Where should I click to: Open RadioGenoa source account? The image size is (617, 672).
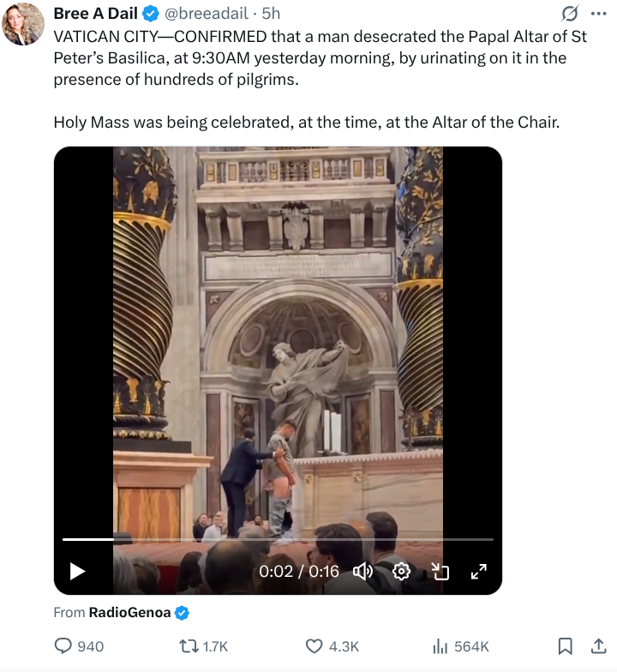click(x=130, y=612)
